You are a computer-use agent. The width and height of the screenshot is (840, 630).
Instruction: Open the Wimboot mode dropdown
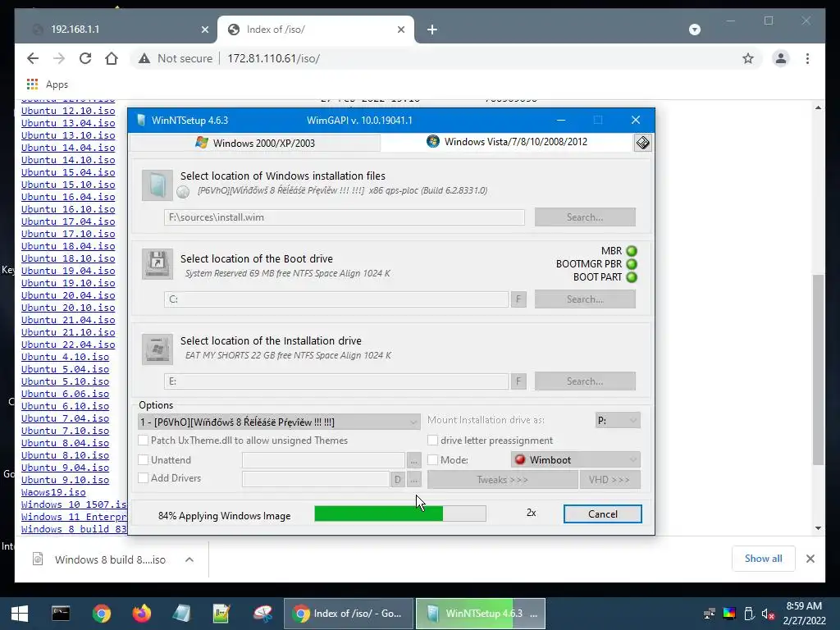575,459
